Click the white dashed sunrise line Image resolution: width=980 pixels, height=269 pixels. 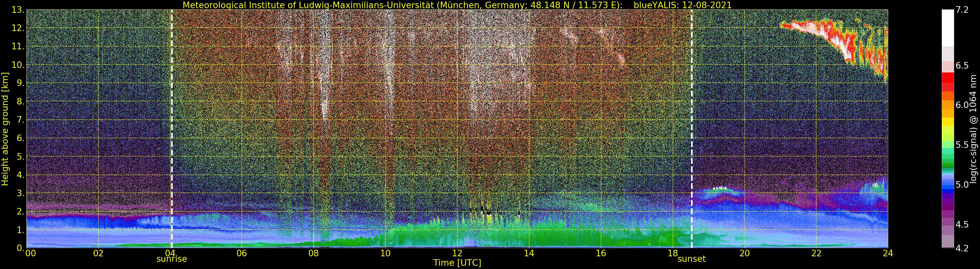tap(171, 129)
